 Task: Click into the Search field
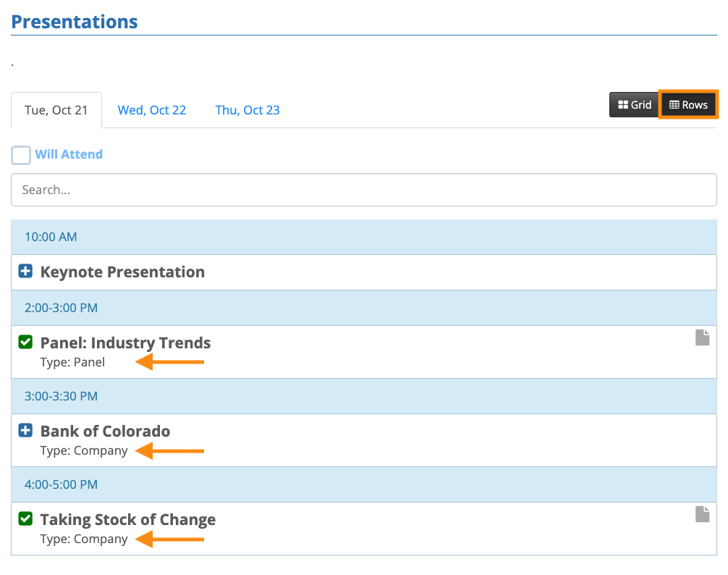[363, 190]
